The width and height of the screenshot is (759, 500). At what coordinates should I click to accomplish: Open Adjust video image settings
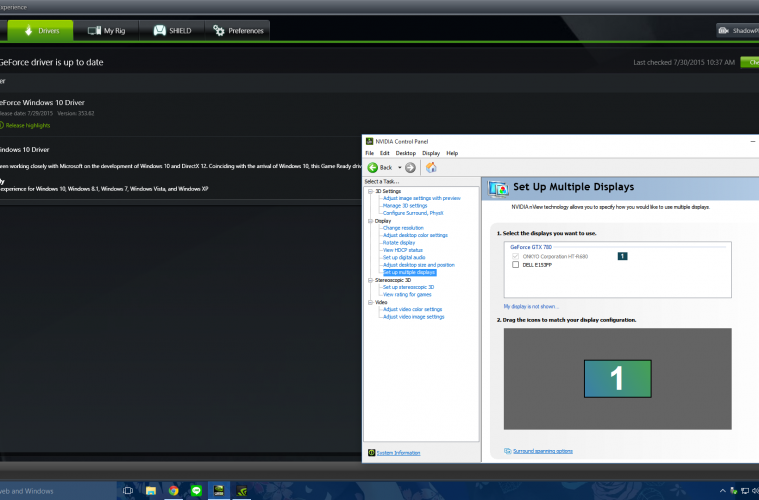(413, 317)
